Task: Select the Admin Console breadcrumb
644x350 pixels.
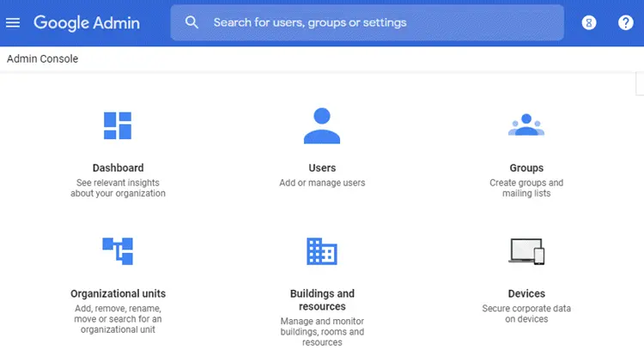Action: [42, 59]
